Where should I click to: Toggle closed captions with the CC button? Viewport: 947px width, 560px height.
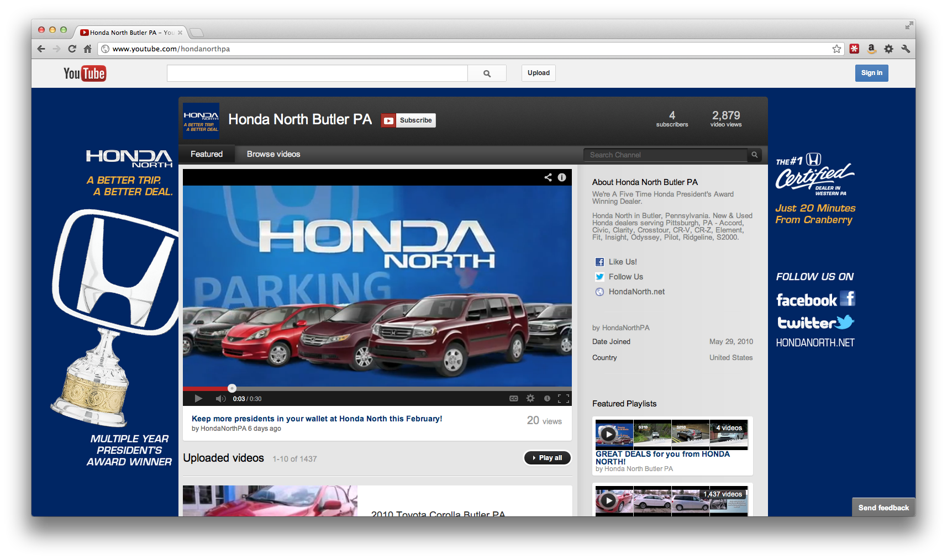click(x=513, y=398)
